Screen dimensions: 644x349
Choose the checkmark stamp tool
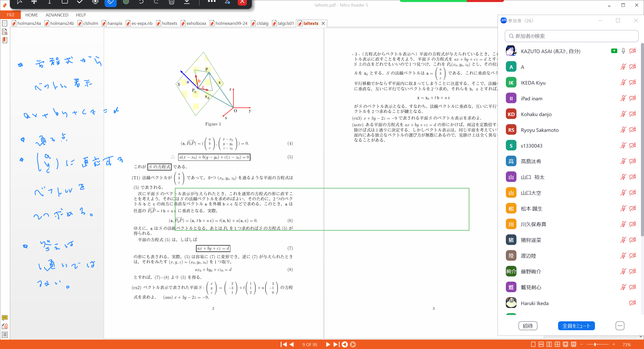click(x=80, y=2)
